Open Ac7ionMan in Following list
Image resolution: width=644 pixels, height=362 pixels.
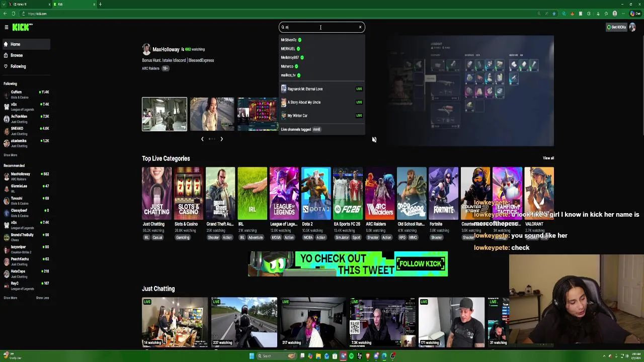pyautogui.click(x=26, y=119)
